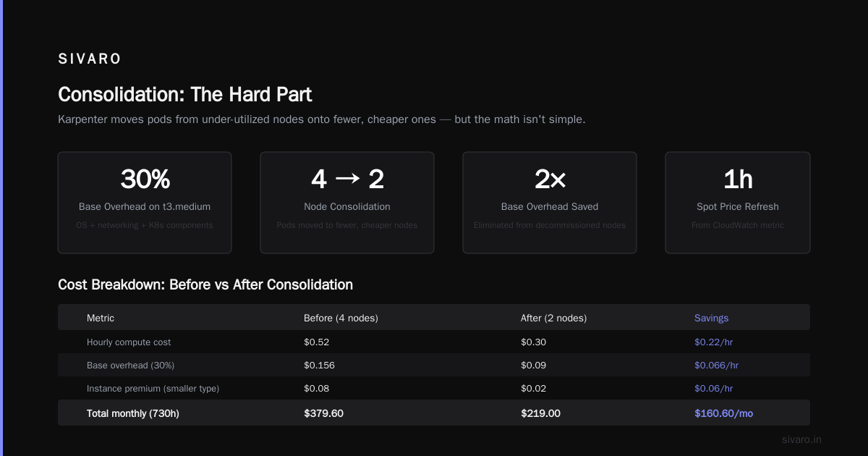The height and width of the screenshot is (456, 868).
Task: Open the sivaro.in footer link
Action: [x=802, y=439]
